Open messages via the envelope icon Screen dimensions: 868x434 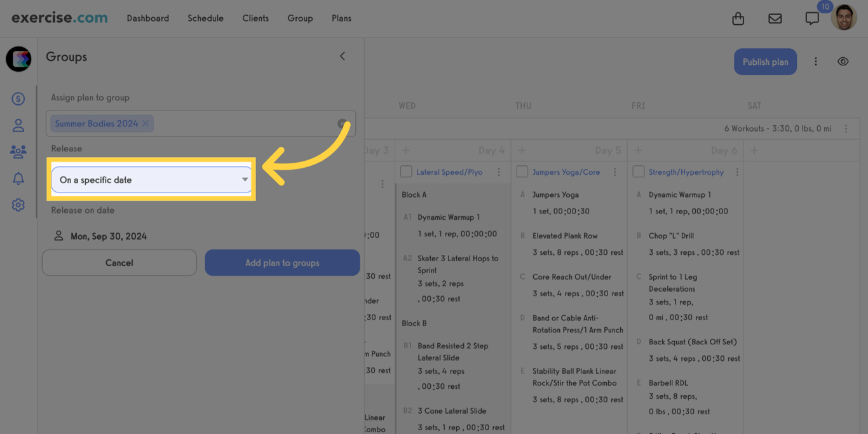pos(775,18)
